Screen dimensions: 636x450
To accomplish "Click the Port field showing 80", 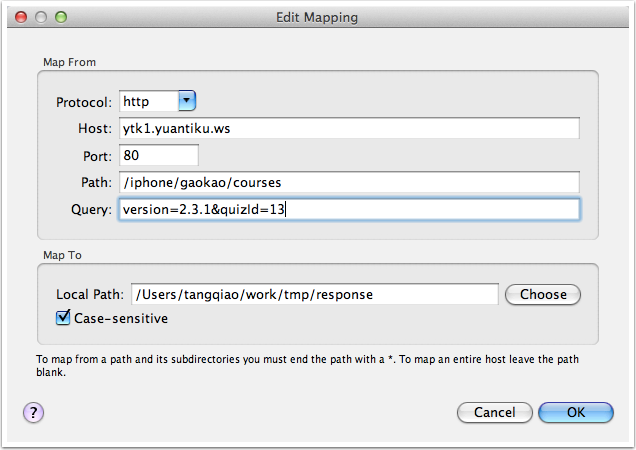I will pyautogui.click(x=158, y=156).
